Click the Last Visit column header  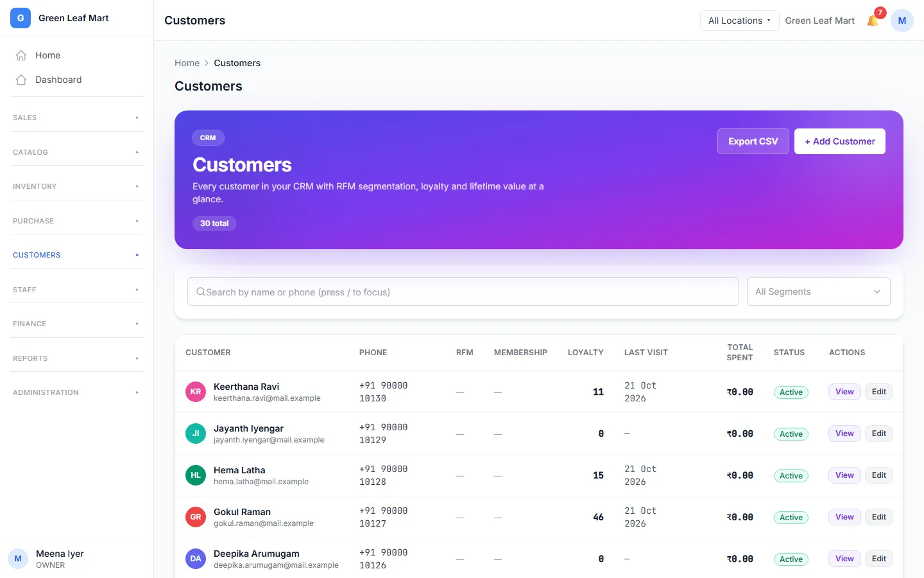coord(646,353)
